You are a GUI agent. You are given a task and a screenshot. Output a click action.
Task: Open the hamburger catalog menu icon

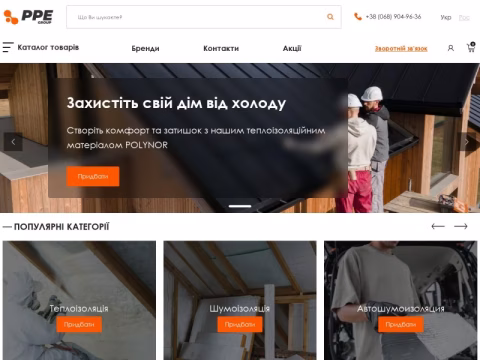coord(8,47)
